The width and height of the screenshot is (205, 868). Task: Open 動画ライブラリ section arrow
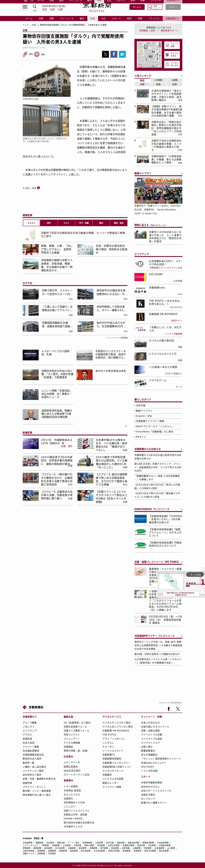181,173
